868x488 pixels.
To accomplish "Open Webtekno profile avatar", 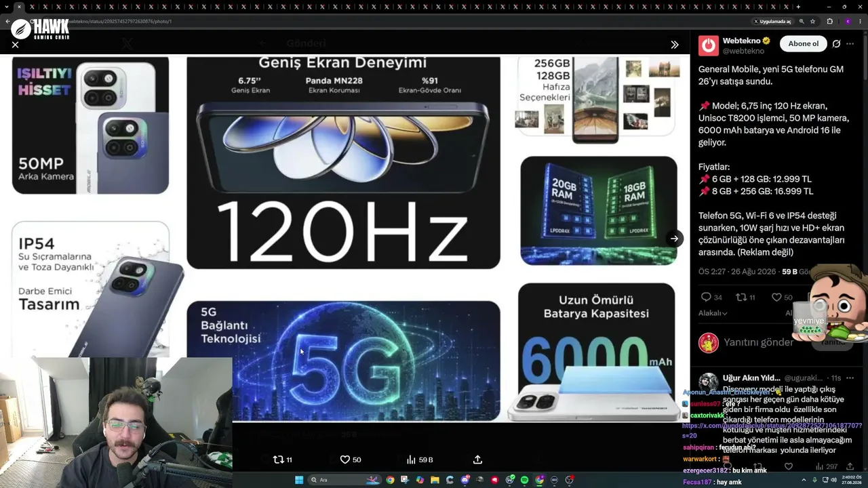I will [709, 45].
